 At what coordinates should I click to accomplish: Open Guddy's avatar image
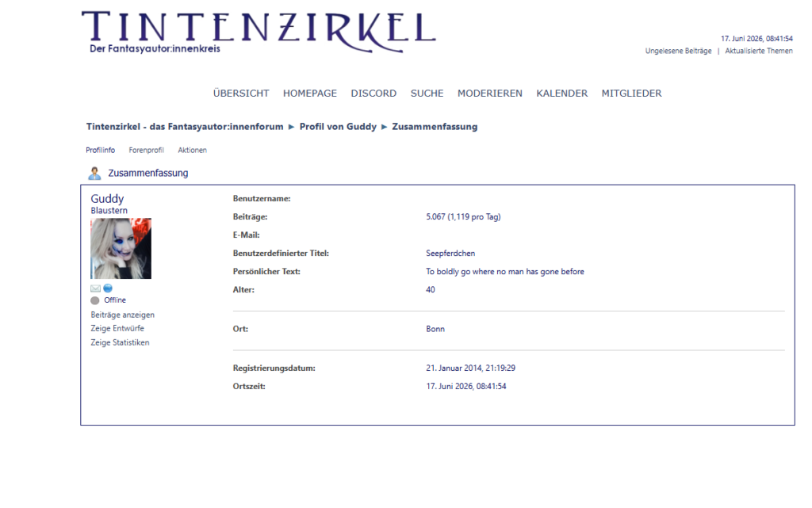pos(121,248)
